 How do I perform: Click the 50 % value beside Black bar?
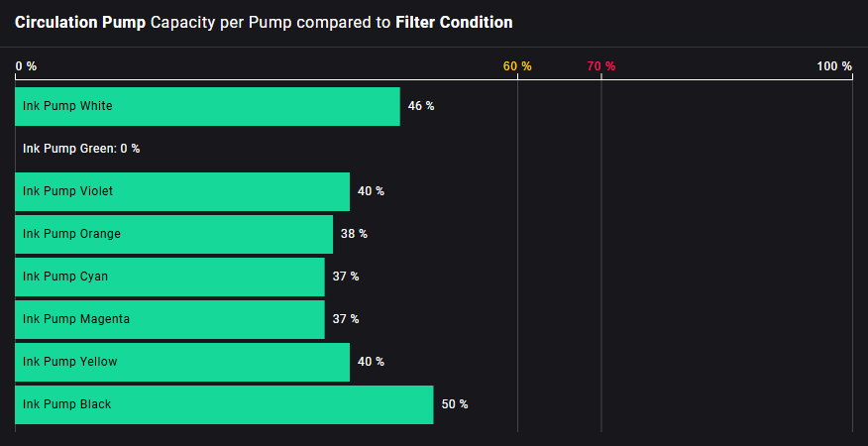[455, 404]
